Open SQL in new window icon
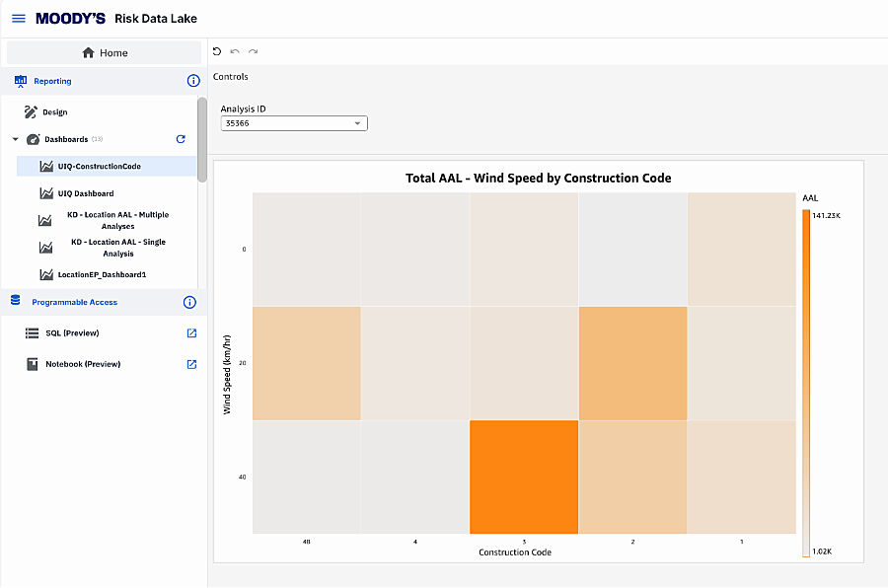This screenshot has height=588, width=888. coord(191,333)
